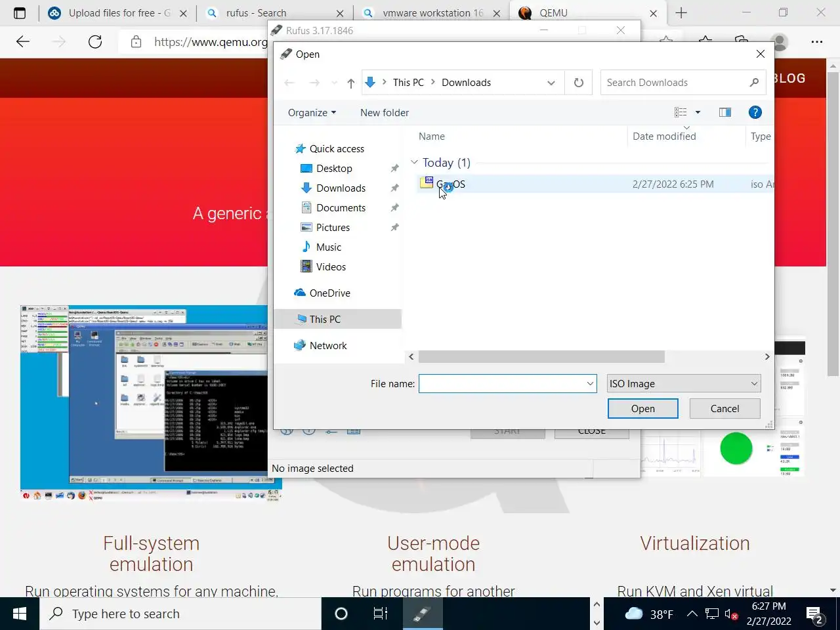Open Pictures in the navigation pane
The image size is (840, 630).
(x=333, y=228)
